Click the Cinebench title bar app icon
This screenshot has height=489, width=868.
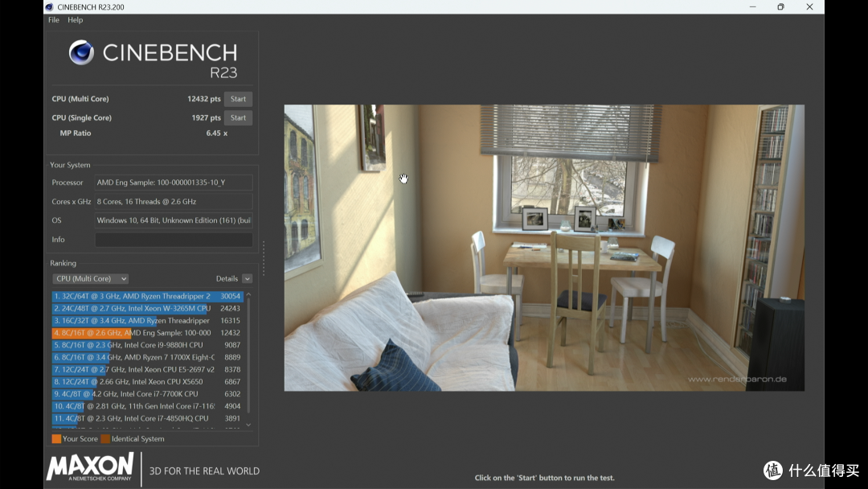click(x=49, y=7)
